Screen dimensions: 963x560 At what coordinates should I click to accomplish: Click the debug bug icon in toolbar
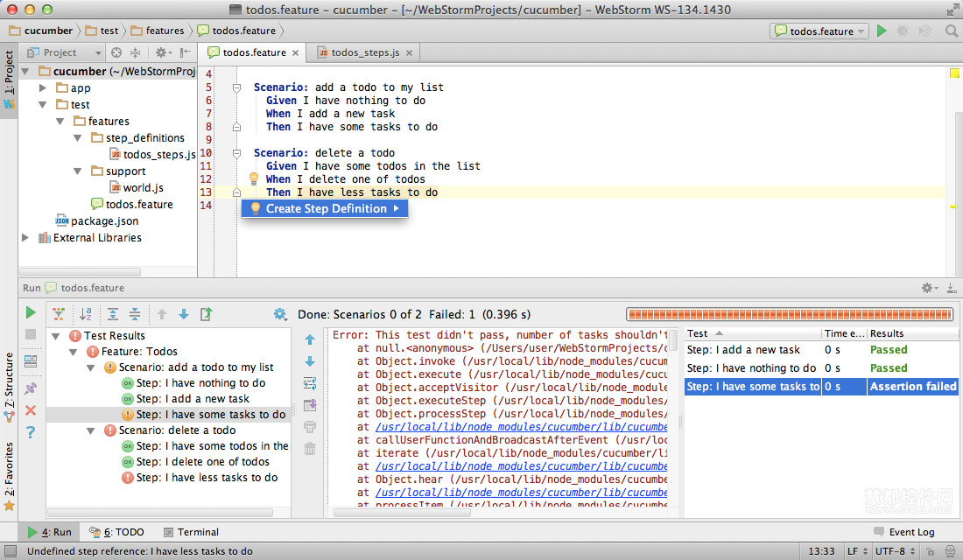(903, 31)
